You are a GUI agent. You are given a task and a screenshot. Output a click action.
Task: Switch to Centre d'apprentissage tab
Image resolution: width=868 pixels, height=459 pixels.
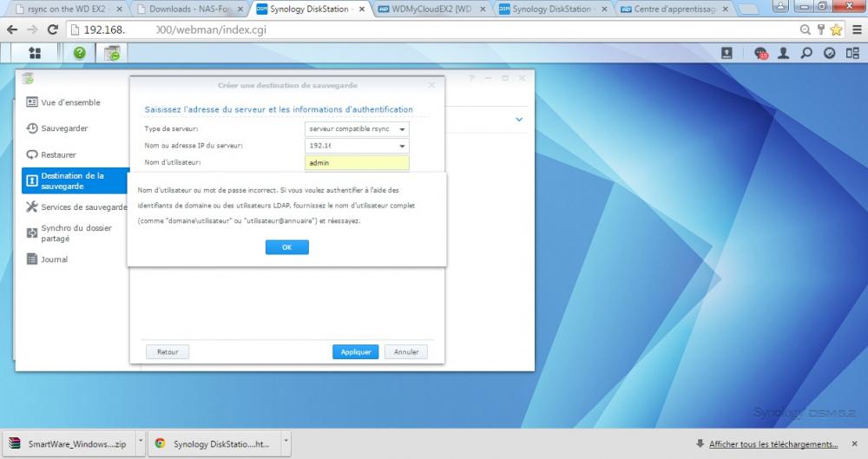click(x=674, y=9)
